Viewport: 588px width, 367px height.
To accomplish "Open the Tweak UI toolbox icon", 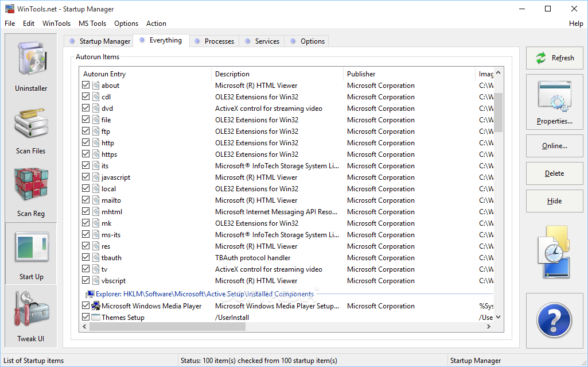I will point(32,309).
